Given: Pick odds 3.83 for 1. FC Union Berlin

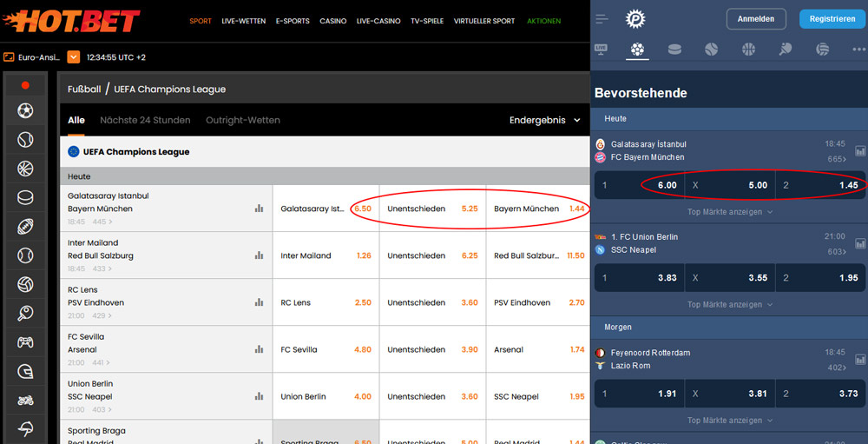Looking at the screenshot, I should tap(640, 278).
